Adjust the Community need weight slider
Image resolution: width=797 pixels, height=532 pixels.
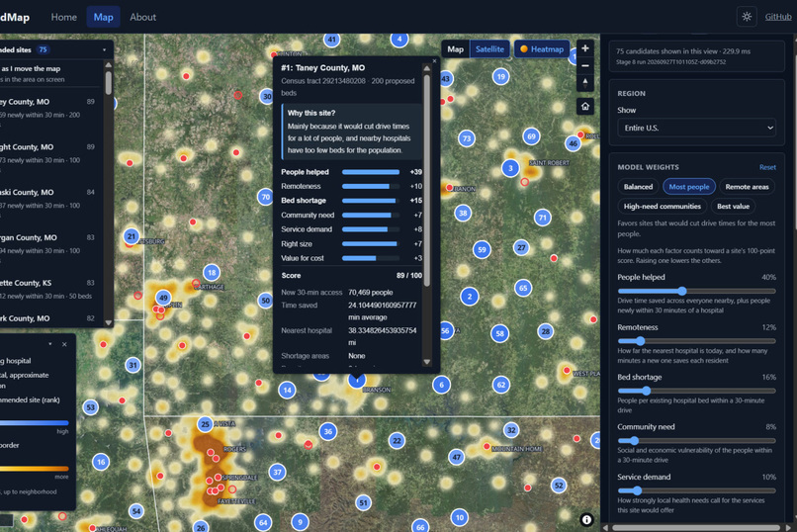[696, 441]
